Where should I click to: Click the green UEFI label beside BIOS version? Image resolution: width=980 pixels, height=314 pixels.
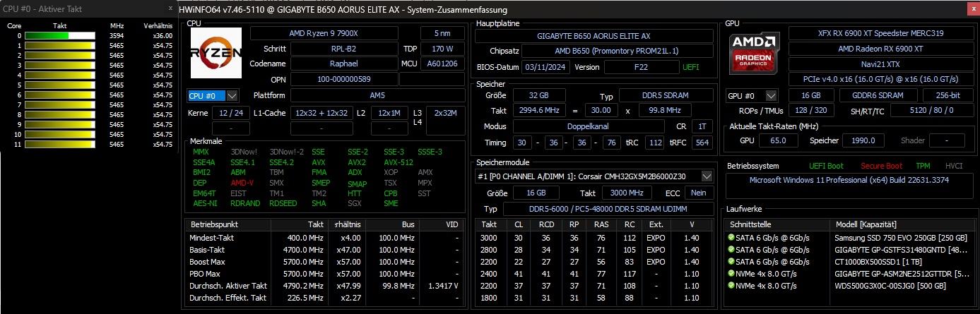click(690, 67)
